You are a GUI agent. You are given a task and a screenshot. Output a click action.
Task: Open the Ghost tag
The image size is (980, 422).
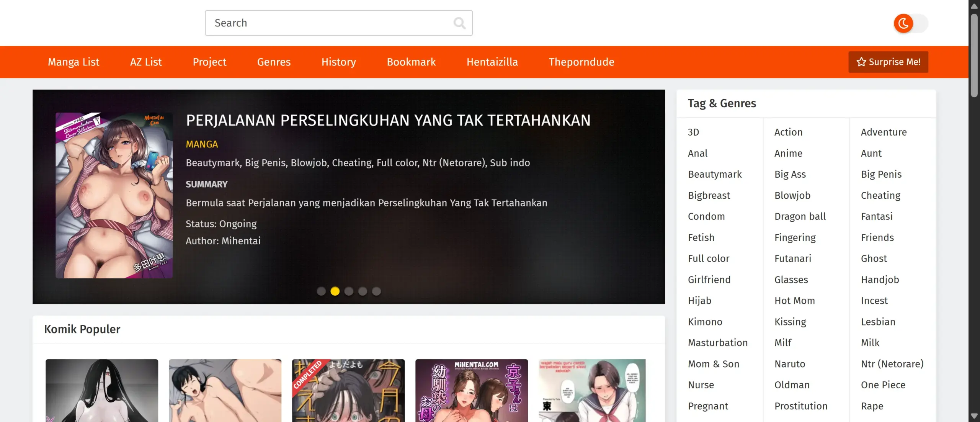point(874,258)
